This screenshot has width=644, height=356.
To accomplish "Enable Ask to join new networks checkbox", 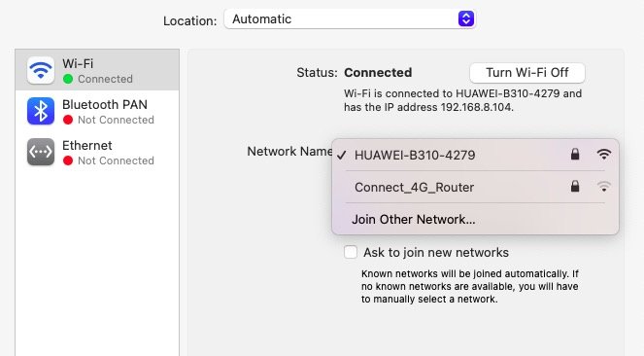I will tap(351, 252).
